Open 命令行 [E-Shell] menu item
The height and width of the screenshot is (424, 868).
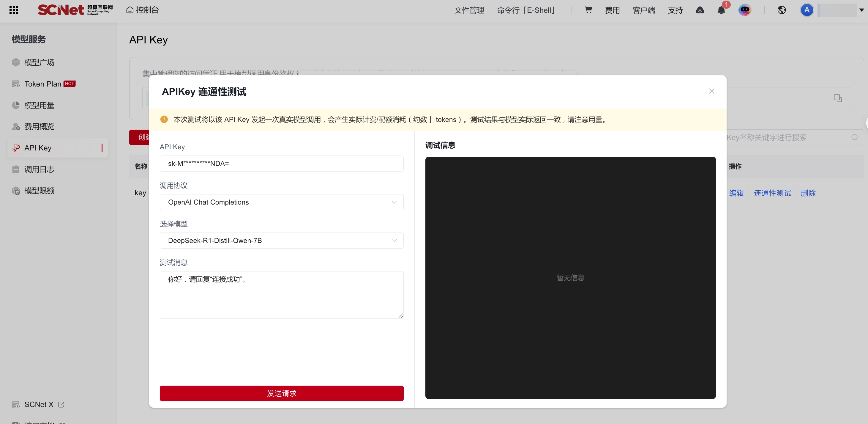click(526, 10)
